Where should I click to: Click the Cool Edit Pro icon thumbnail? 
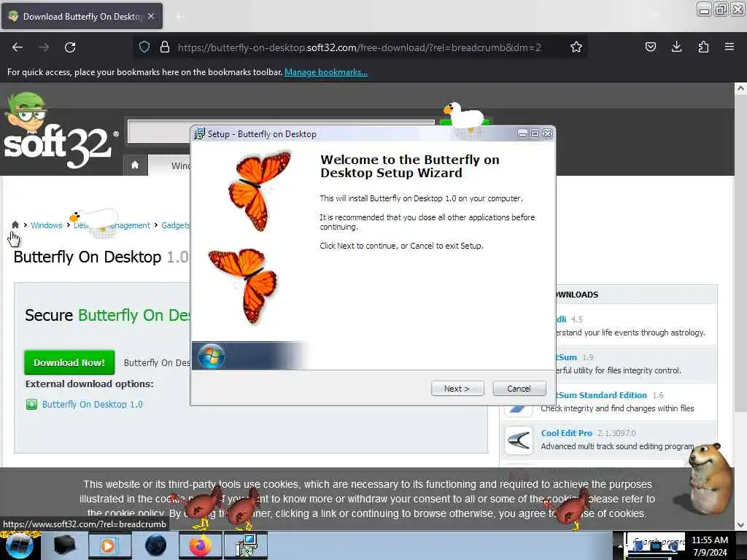click(x=519, y=440)
